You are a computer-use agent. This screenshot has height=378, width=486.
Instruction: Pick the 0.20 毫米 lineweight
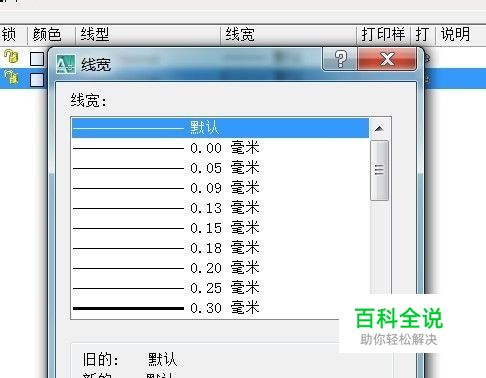click(220, 268)
